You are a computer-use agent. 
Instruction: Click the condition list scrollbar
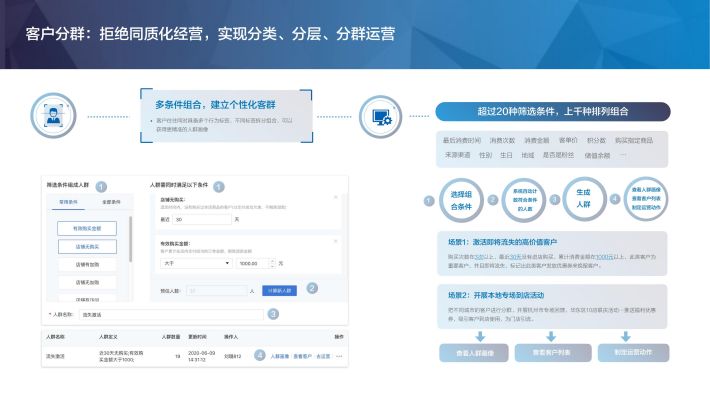click(131, 239)
